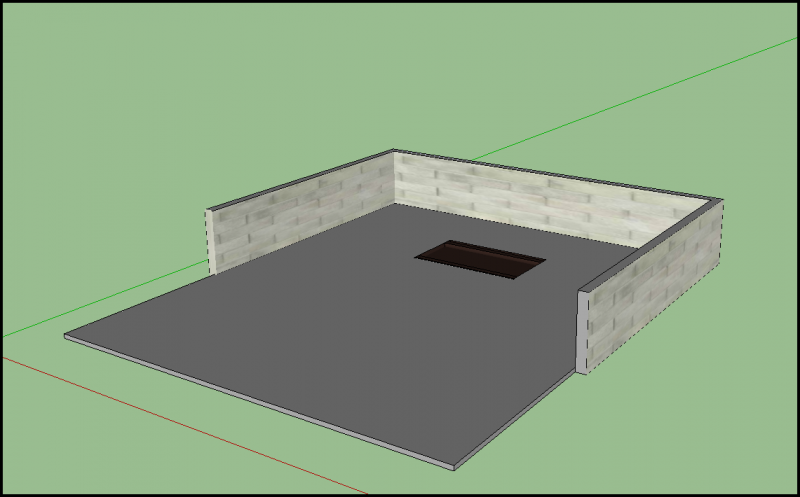800x497 pixels.
Task: Select the left brick wall face
Action: click(x=302, y=213)
